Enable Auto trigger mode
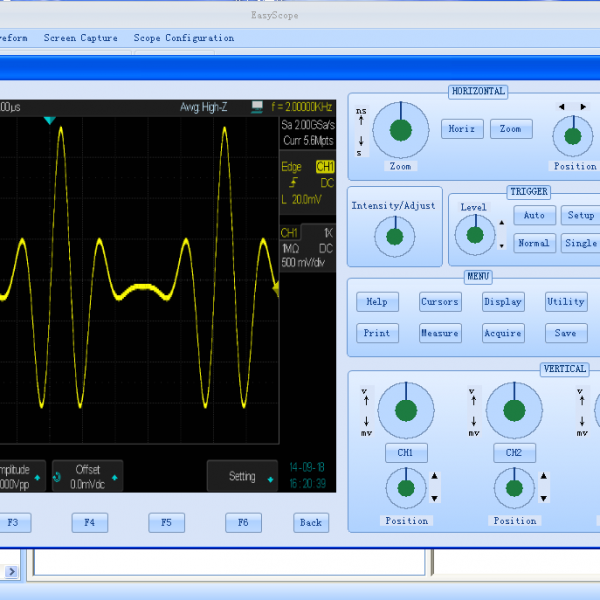 [x=534, y=215]
